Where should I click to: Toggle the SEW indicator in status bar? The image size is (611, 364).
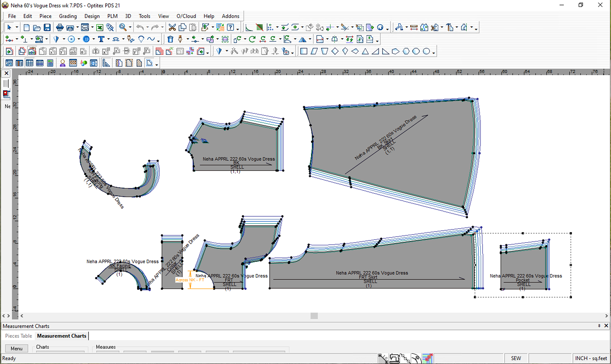coord(516,358)
